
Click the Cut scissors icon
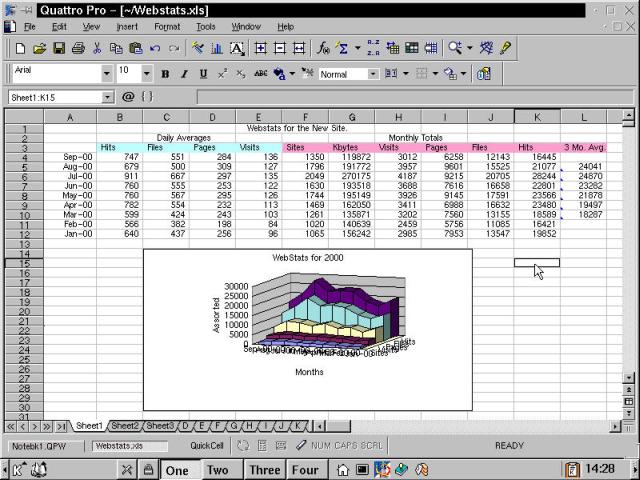point(97,47)
